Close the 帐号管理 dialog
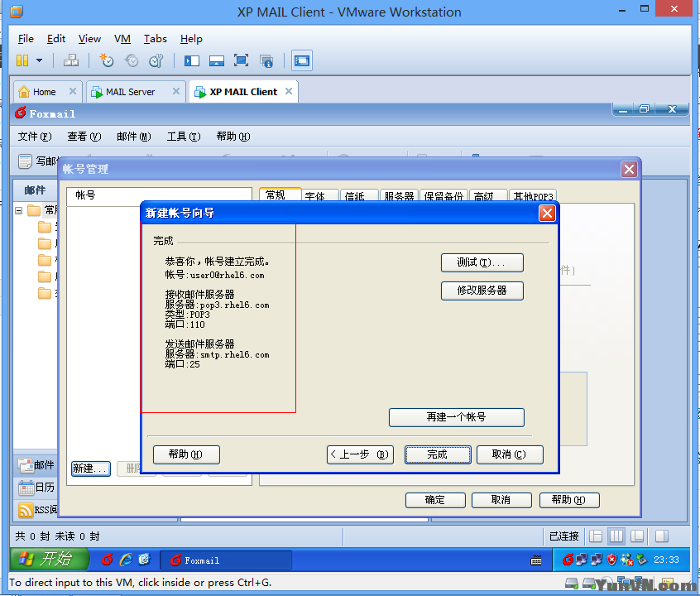 click(x=629, y=170)
